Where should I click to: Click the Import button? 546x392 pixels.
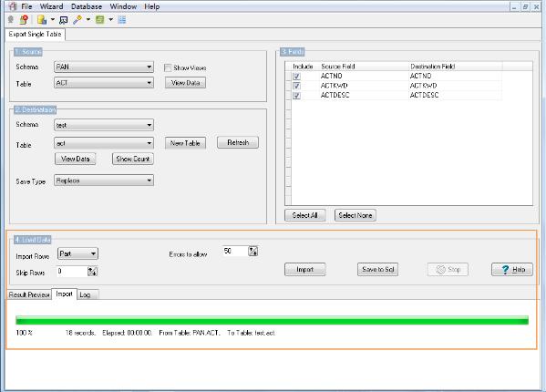(x=305, y=270)
